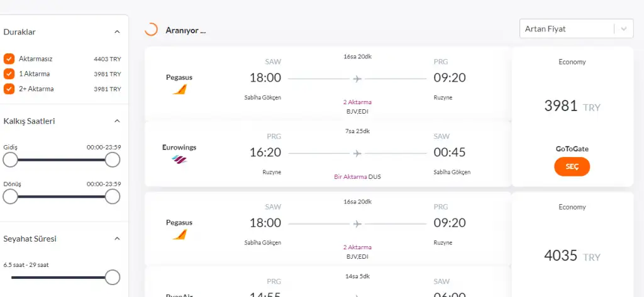Collapse the Seyahat Süresi section

pyautogui.click(x=117, y=239)
